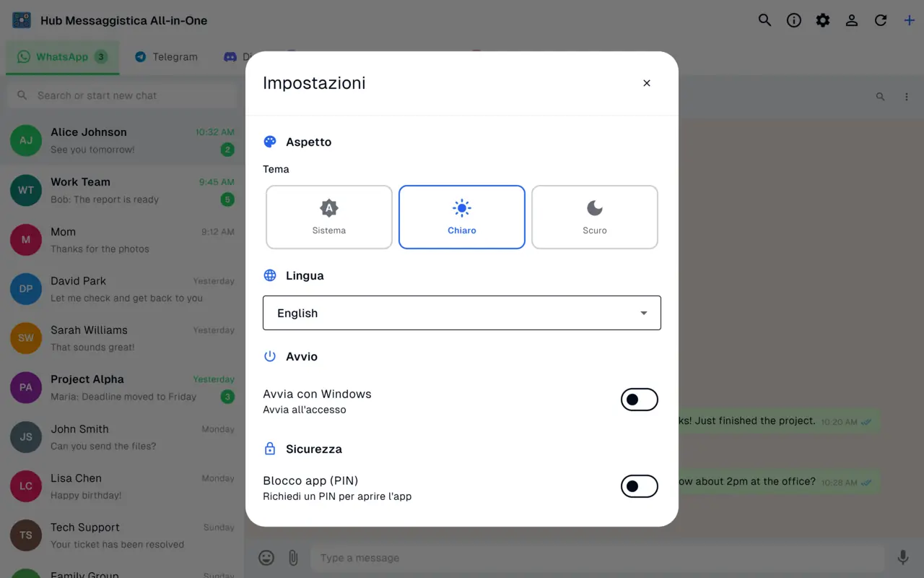924x578 pixels.
Task: Open the Lingua dropdown showing English
Action: [462, 313]
